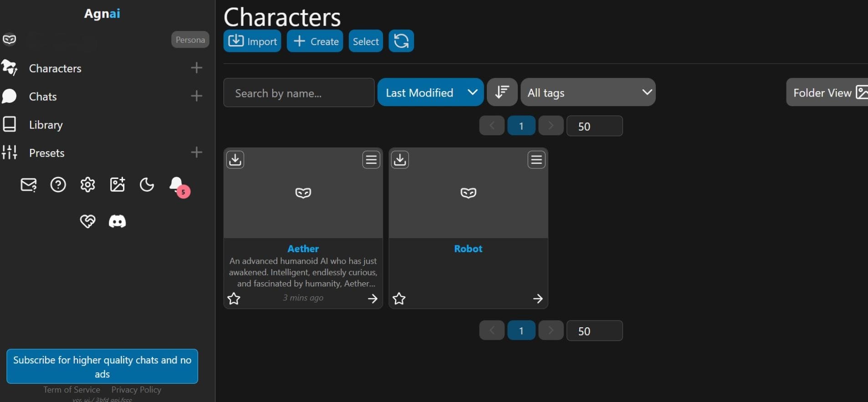The width and height of the screenshot is (868, 402).
Task: Click the top pagination previous arrow
Action: [x=492, y=126]
